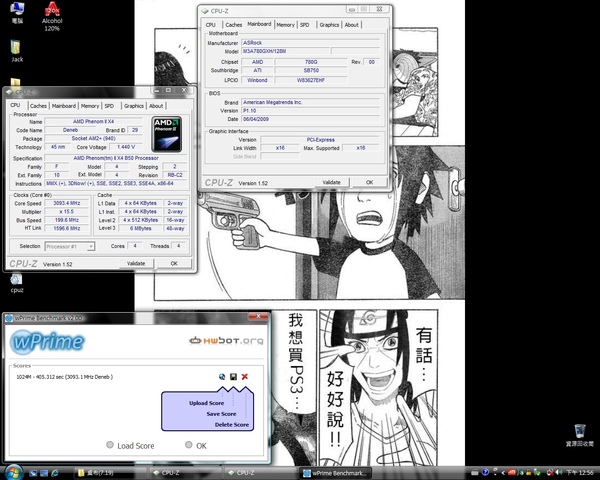Click Save Score in the wPrime popup
Viewport: 600px width, 480px height.
click(221, 414)
